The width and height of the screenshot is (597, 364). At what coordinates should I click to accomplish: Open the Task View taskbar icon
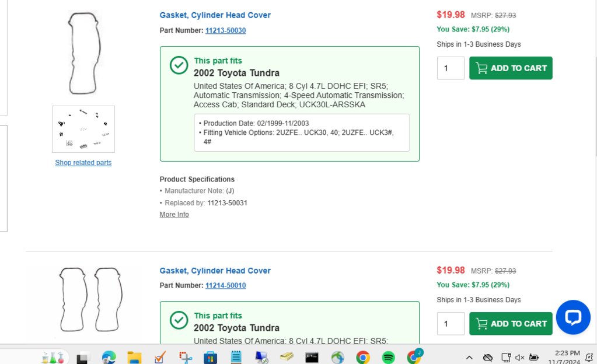tap(83, 358)
